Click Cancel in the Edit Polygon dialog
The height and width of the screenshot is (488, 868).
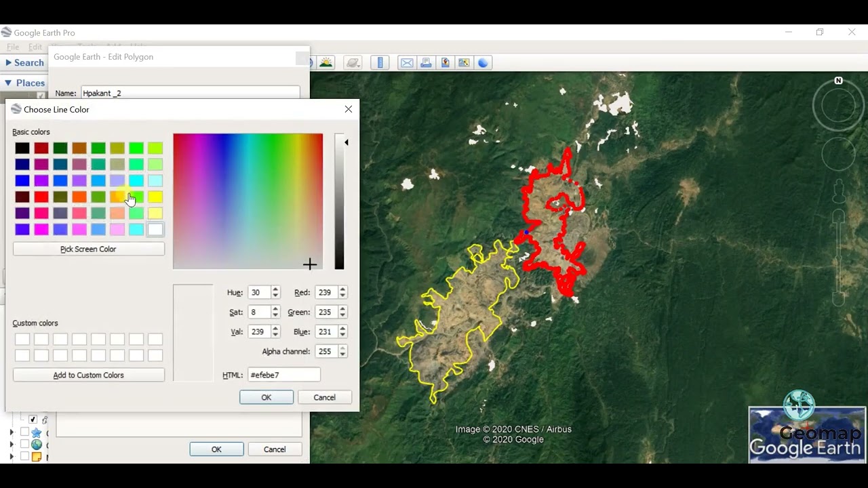click(275, 449)
